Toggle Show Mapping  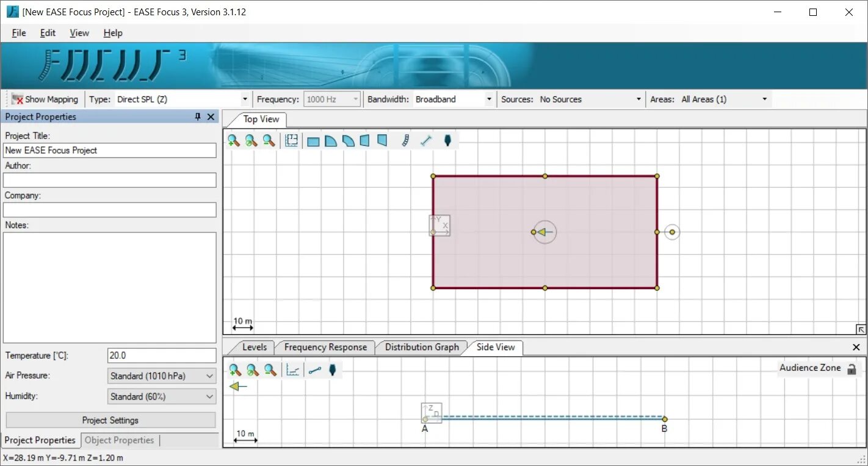[x=45, y=99]
